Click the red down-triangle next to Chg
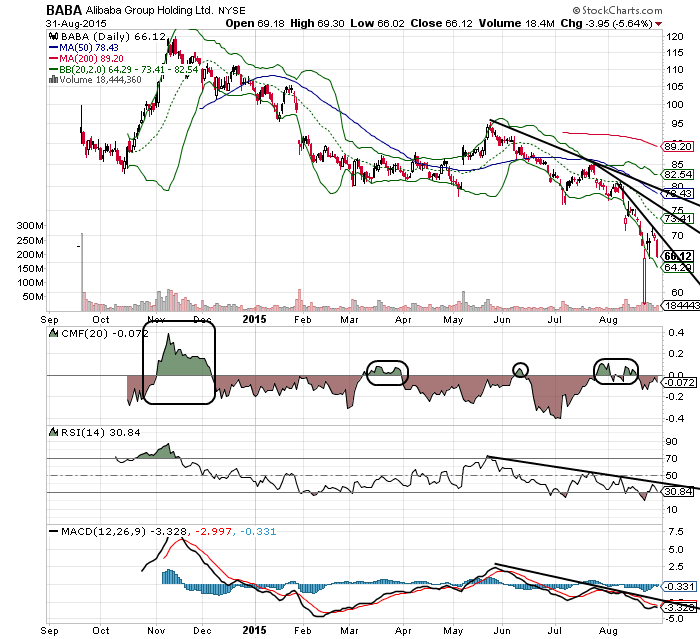Image resolution: width=700 pixels, height=639 pixels. coord(658,24)
